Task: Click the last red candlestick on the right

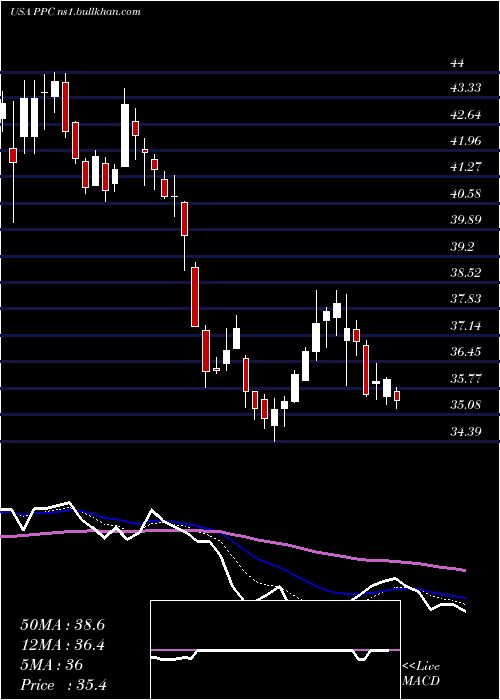Action: (x=397, y=396)
